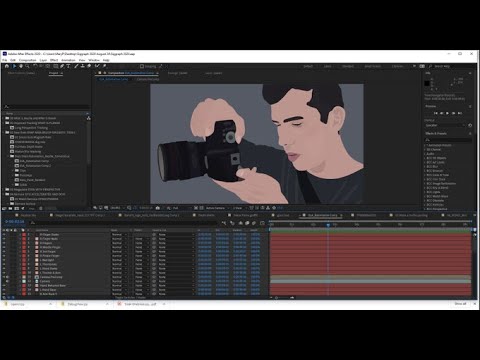Select the Roto Brush tool
The width and height of the screenshot is (480, 360).
click(97, 66)
